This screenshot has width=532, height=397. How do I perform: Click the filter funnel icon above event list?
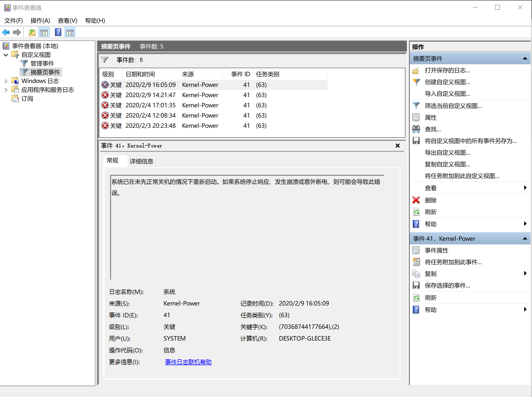tap(104, 60)
